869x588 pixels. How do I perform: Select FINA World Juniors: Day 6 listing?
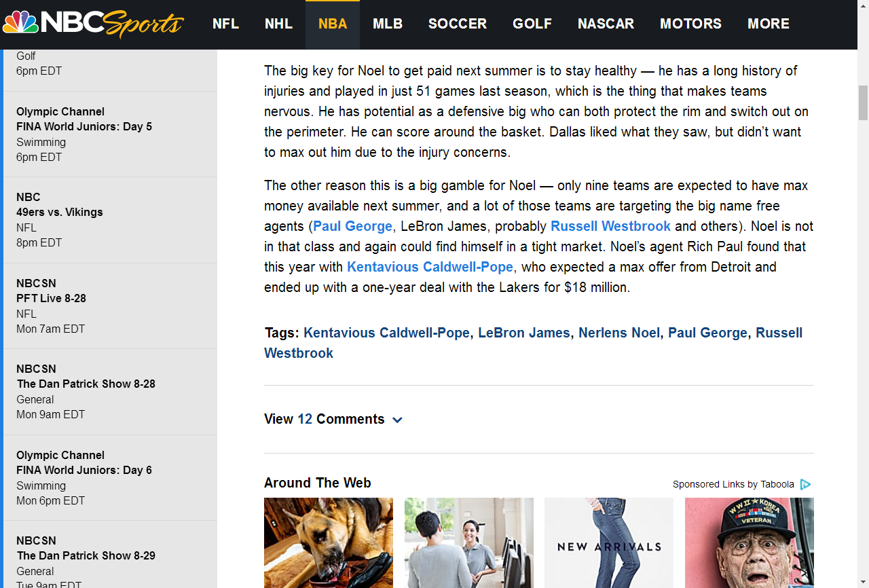(x=110, y=478)
